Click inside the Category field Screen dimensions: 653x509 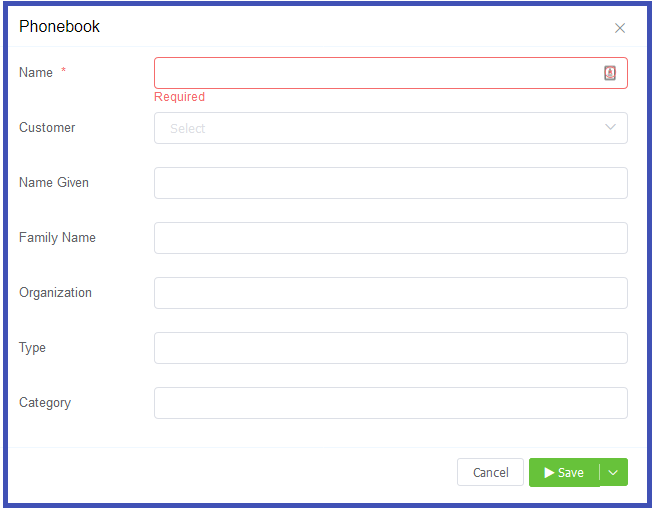[x=391, y=403]
